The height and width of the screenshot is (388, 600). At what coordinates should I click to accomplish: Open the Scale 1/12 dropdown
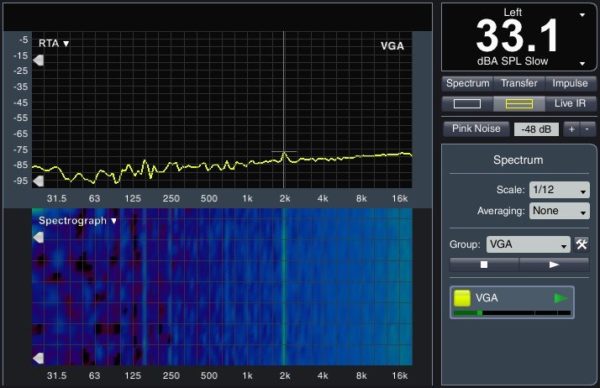(x=559, y=190)
